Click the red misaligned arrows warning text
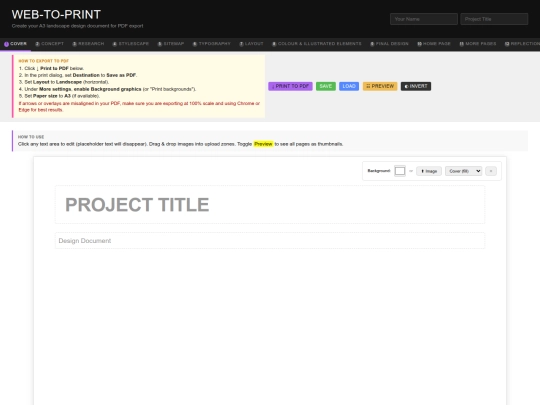 [139, 106]
